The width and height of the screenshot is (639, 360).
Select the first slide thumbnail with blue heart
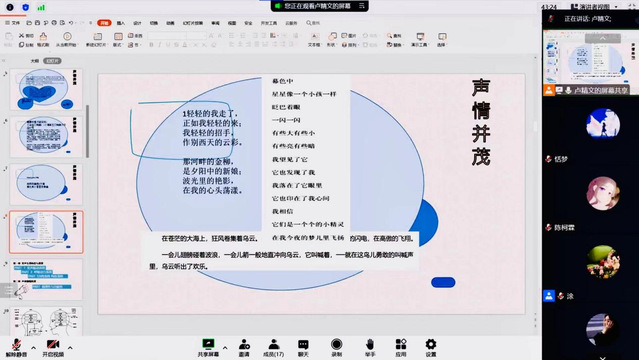[46, 89]
